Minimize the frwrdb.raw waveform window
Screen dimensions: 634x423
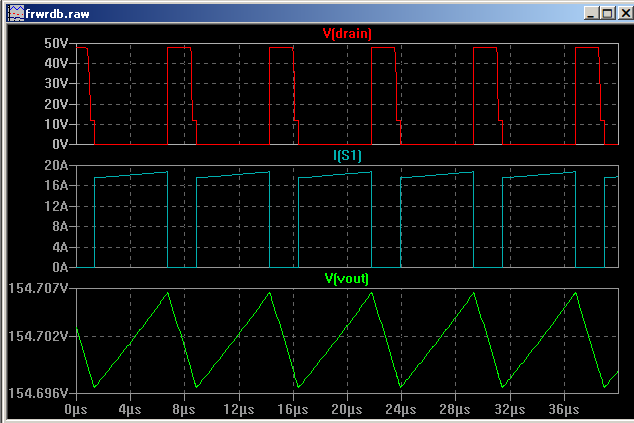592,13
